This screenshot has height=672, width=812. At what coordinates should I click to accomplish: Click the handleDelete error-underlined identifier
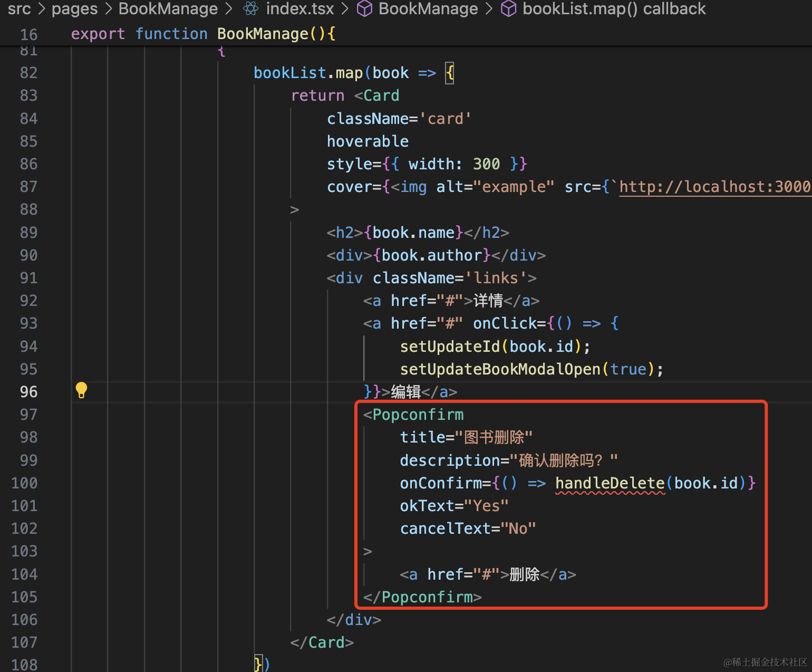(x=610, y=483)
